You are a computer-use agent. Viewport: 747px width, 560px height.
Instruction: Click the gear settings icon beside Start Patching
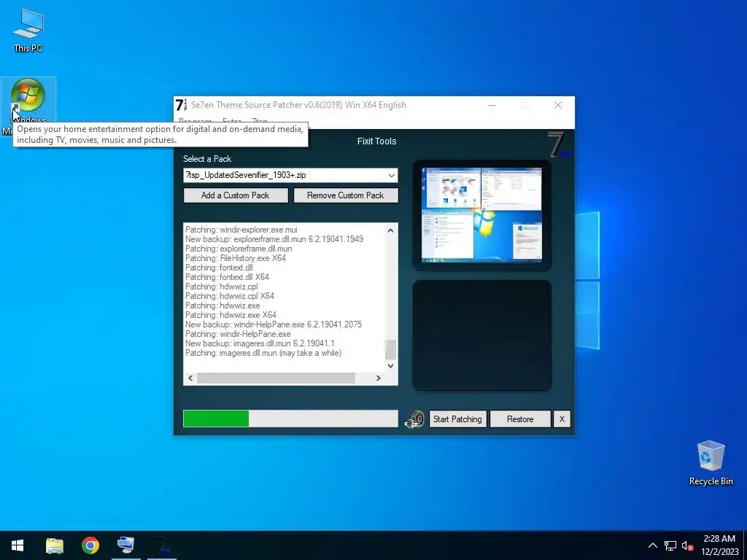point(415,419)
